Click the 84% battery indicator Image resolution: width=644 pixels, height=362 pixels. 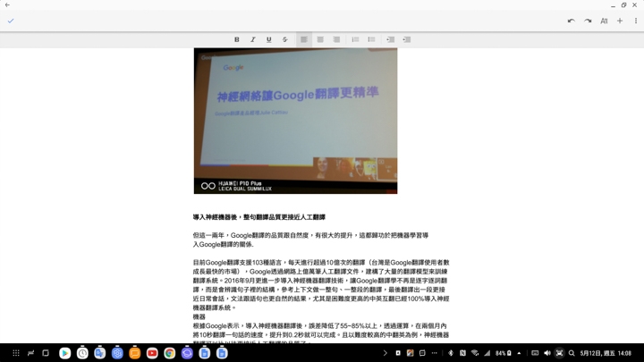click(x=503, y=353)
